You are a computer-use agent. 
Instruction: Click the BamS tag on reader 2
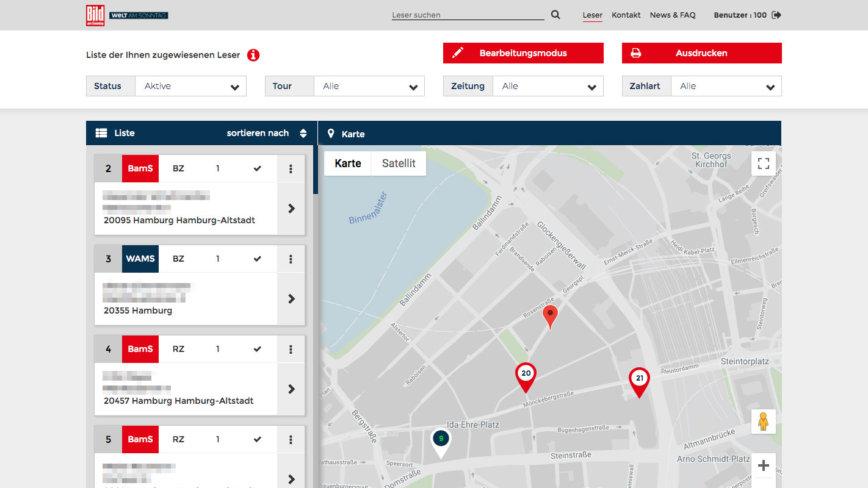pos(140,169)
